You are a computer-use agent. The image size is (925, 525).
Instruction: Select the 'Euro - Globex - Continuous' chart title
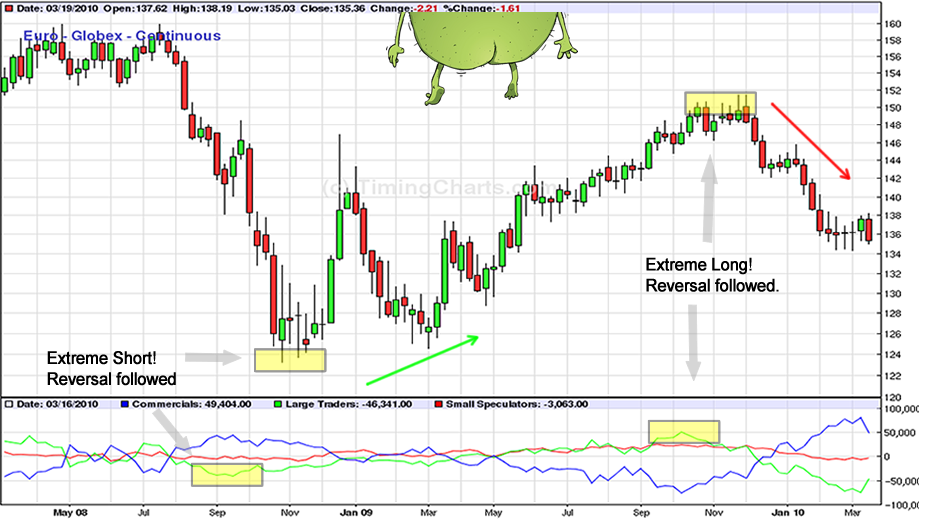click(122, 36)
